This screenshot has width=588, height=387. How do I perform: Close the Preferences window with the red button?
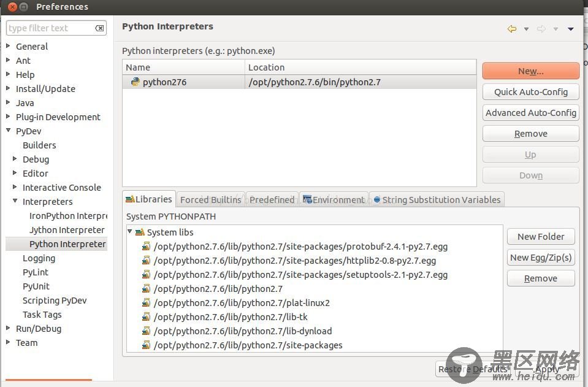12,7
